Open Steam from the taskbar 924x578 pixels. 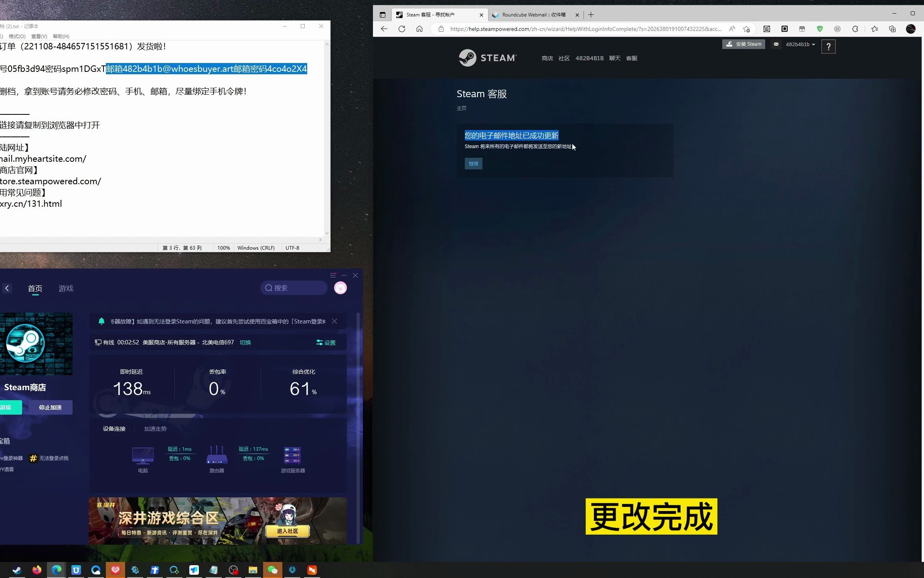pyautogui.click(x=17, y=570)
